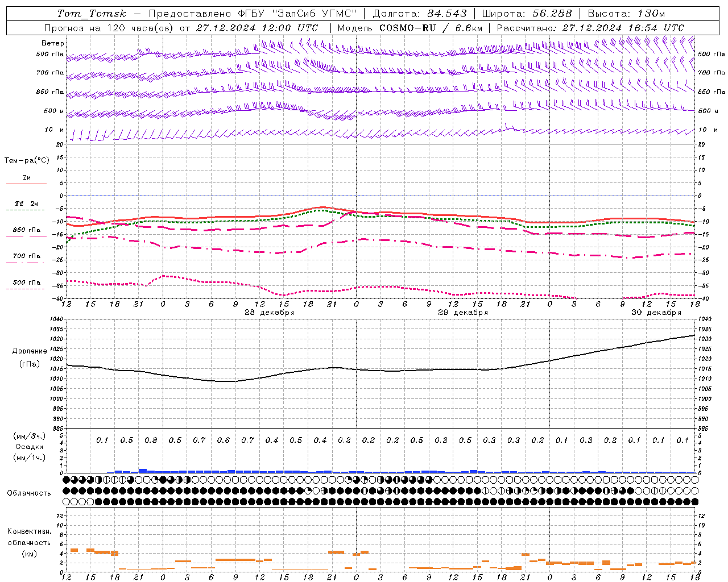Viewport: 728px width, 582px height.
Task: Click the elevation label Высота: 130м
Action: point(626,14)
